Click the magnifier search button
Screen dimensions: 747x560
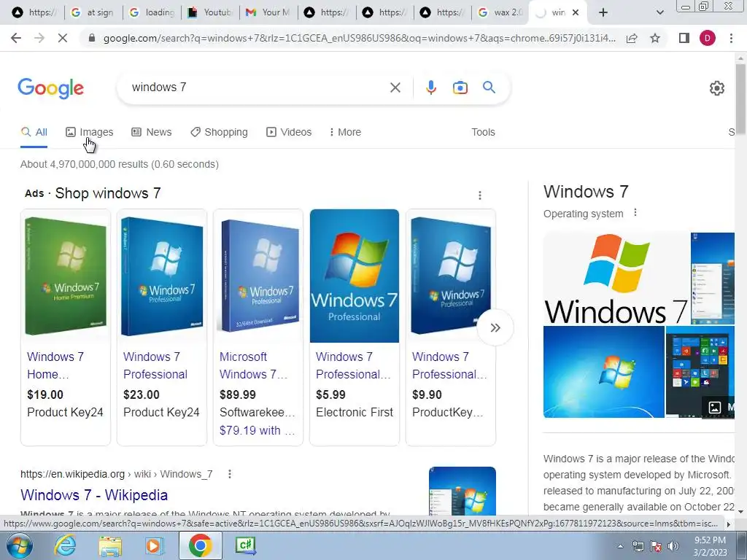point(489,87)
